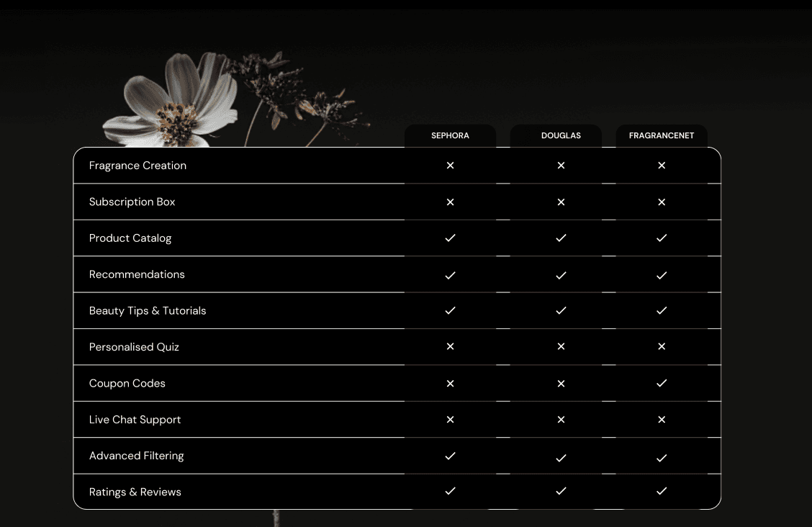Click Douglas checkmark for Beauty Tips & Tutorials
Screen dimensions: 812x527
click(561, 310)
